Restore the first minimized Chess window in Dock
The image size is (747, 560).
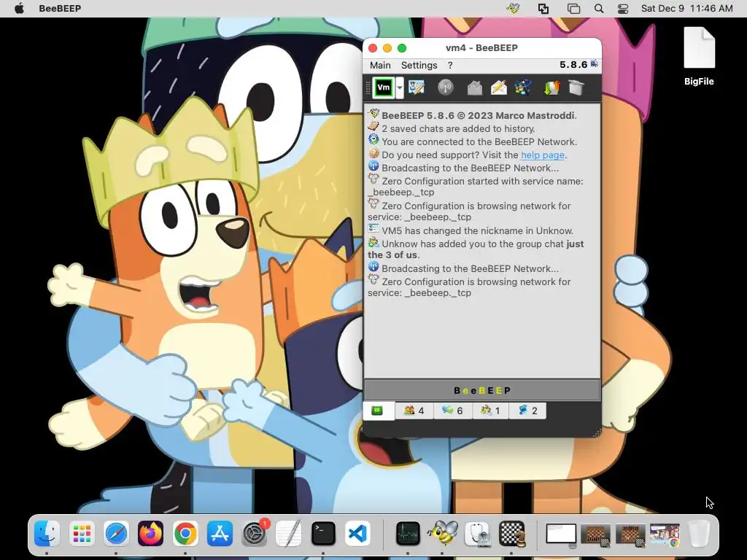click(595, 534)
